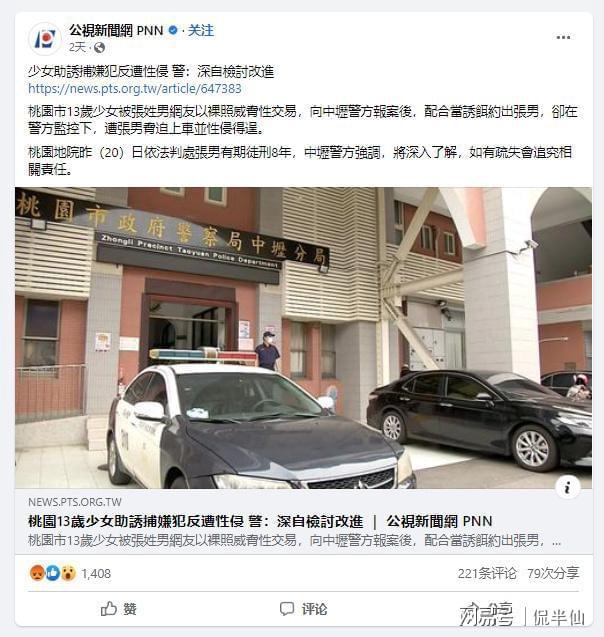Screen dimensions: 604x637
Task: Click the blue like reaction icon
Action: [x=53, y=573]
